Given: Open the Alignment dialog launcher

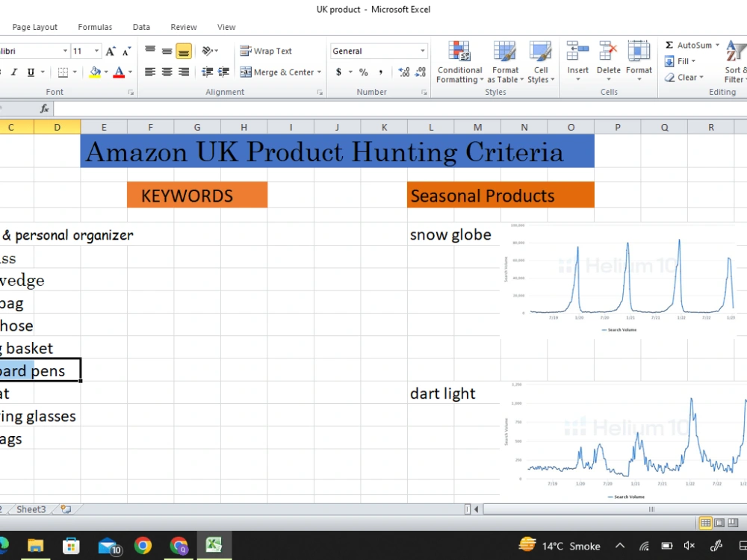Looking at the screenshot, I should point(320,93).
